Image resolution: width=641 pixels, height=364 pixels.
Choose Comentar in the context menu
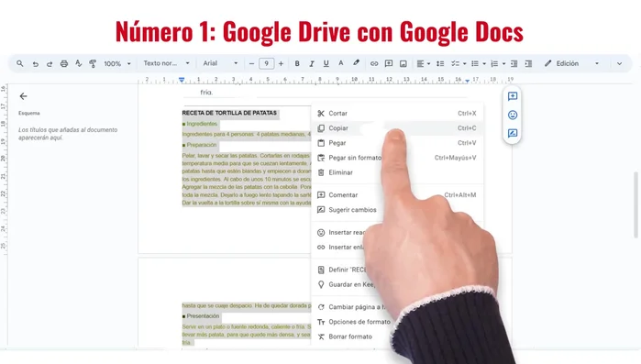397,195
